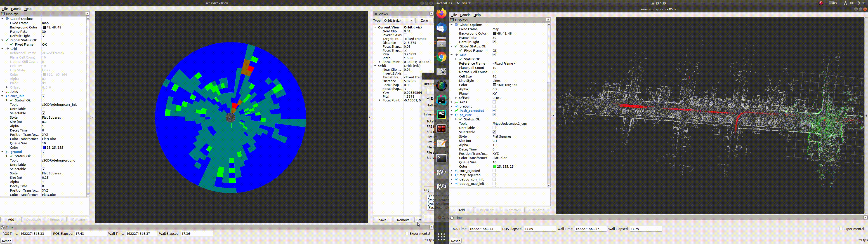Open Google Chrome from the dock
This screenshot has width=868, height=244.
[x=441, y=57]
